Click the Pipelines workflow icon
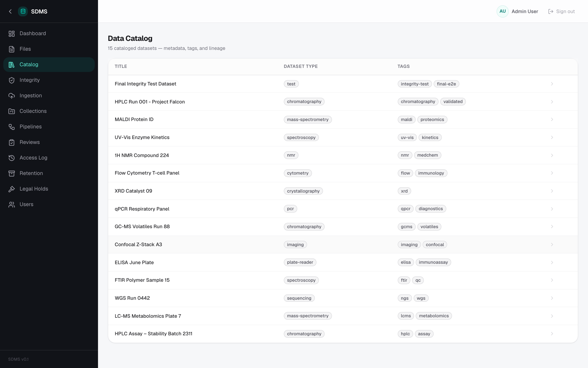588x368 pixels. 12,127
